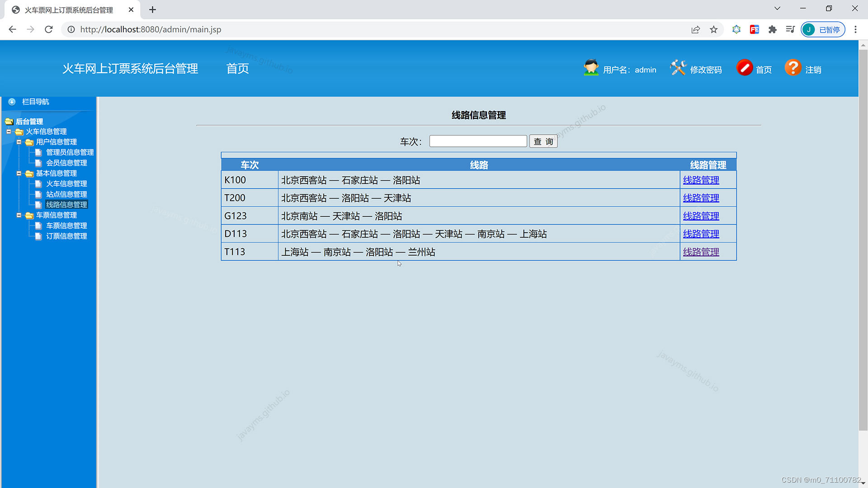868x488 pixels.
Task: Collapse the 用户信息管理 tree branch
Action: coord(19,141)
